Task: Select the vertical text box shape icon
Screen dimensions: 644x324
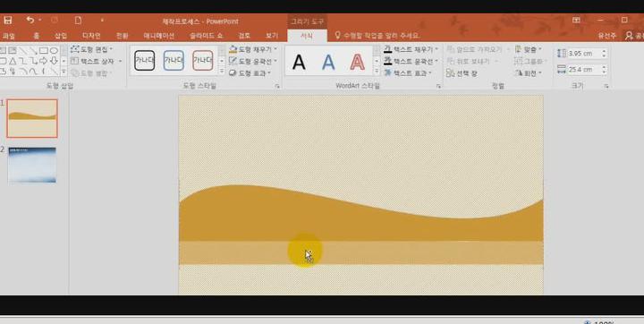Action: [13, 51]
